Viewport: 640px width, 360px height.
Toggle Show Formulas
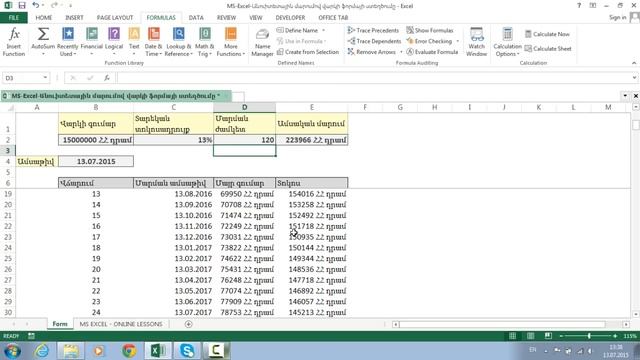430,30
